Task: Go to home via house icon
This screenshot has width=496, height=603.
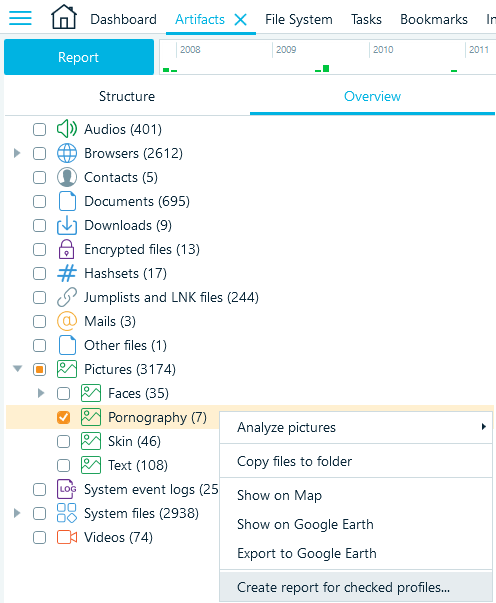Action: [x=64, y=17]
